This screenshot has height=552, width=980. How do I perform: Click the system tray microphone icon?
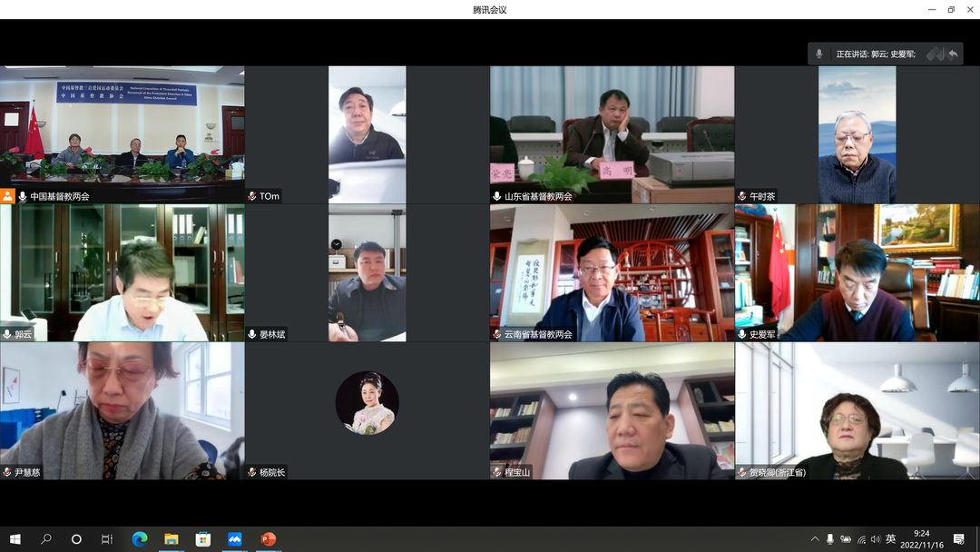pyautogui.click(x=831, y=538)
